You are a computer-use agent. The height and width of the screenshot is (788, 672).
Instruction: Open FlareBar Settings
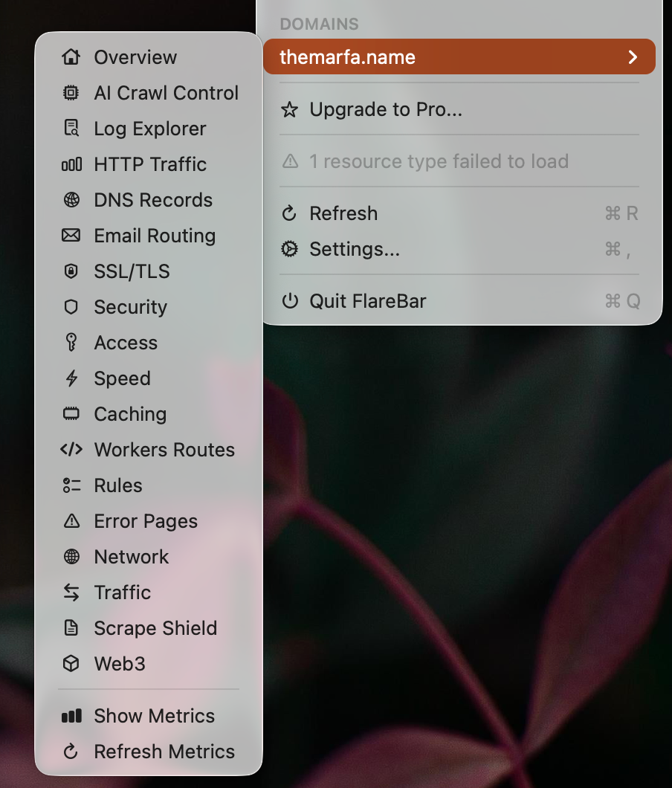tap(354, 249)
